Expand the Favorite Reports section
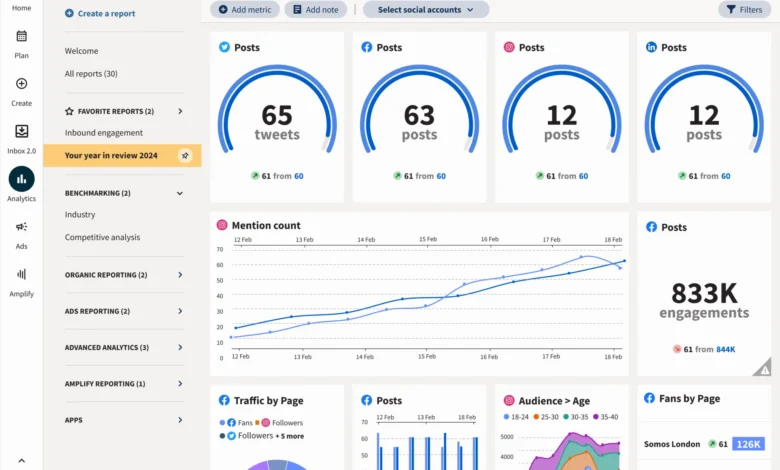The height and width of the screenshot is (470, 780). click(x=180, y=112)
